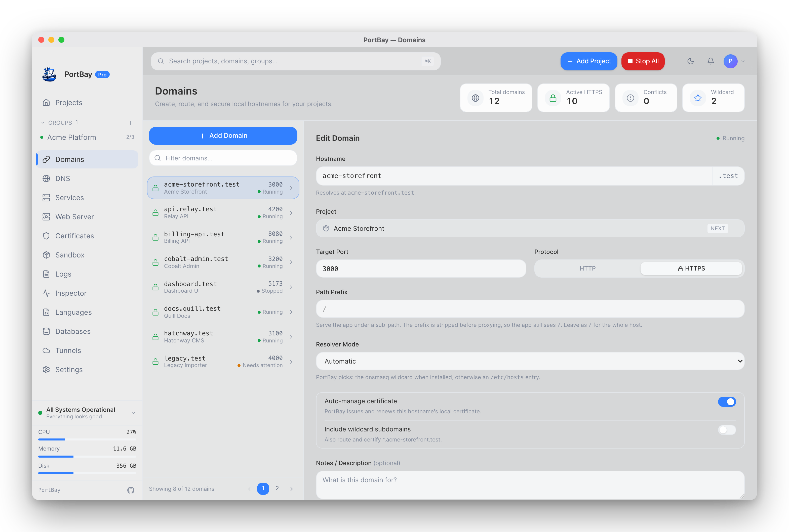
Task: Collapse the GROUPS section chevron
Action: [x=43, y=122]
